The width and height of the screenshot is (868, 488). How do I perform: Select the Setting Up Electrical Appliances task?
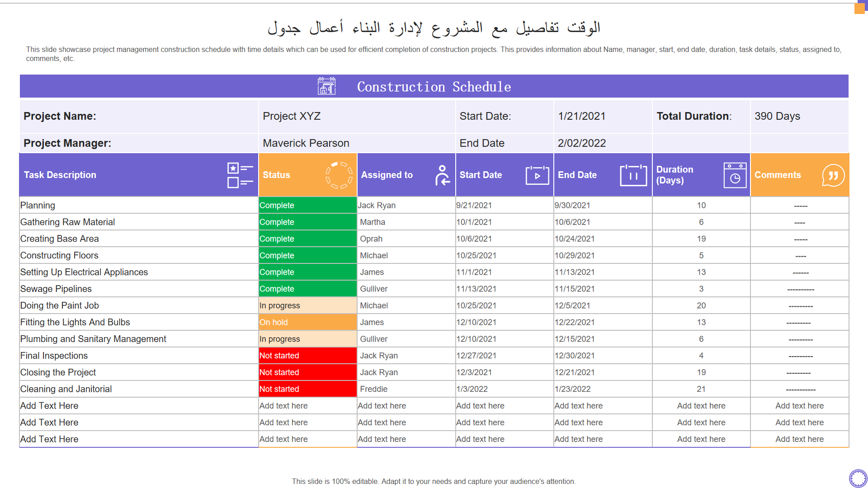84,272
